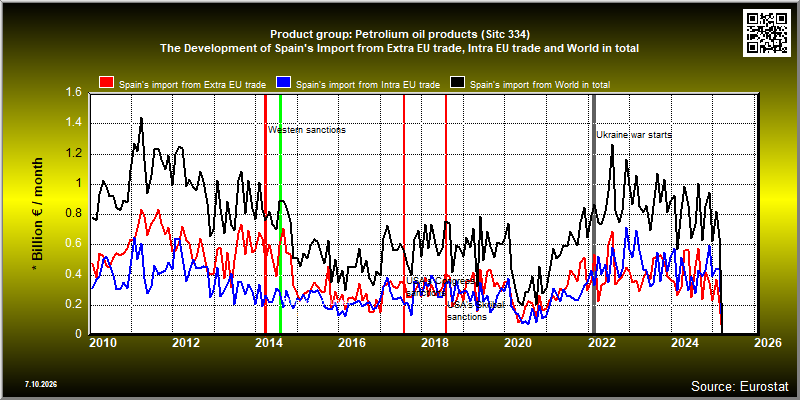Click the "Source: Eurostat" credit
800x400 pixels.
click(x=740, y=386)
